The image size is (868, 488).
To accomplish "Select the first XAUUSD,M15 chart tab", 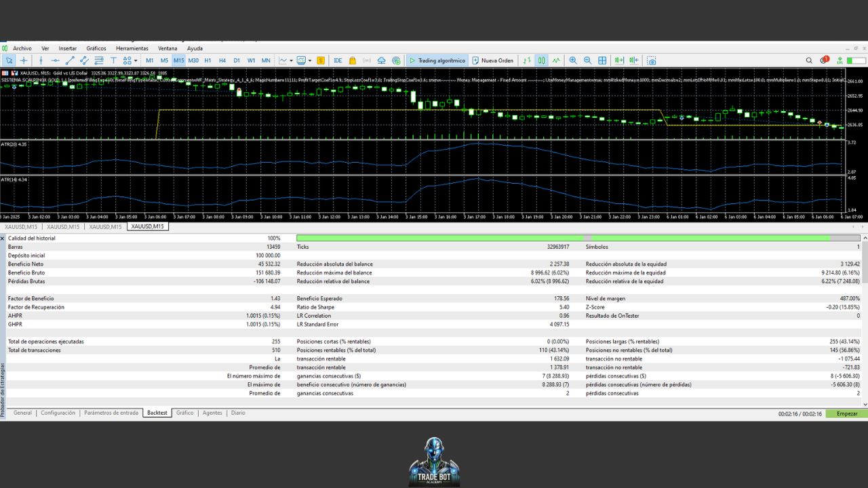I will (x=21, y=226).
